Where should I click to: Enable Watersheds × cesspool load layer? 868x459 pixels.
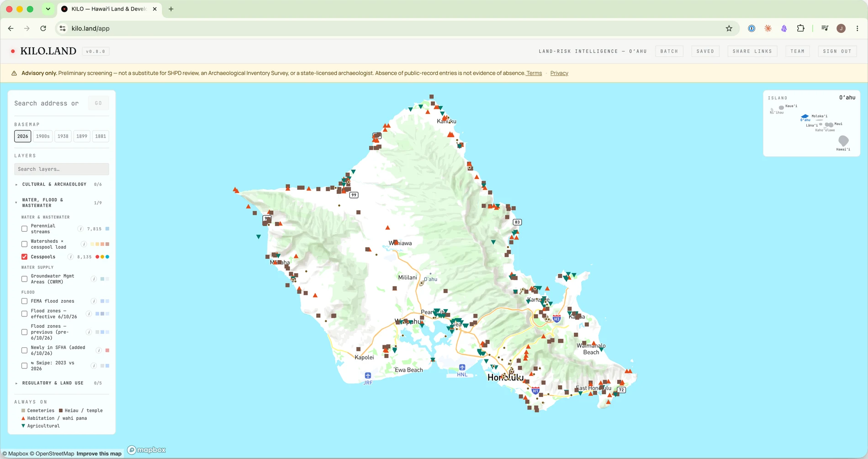(25, 244)
